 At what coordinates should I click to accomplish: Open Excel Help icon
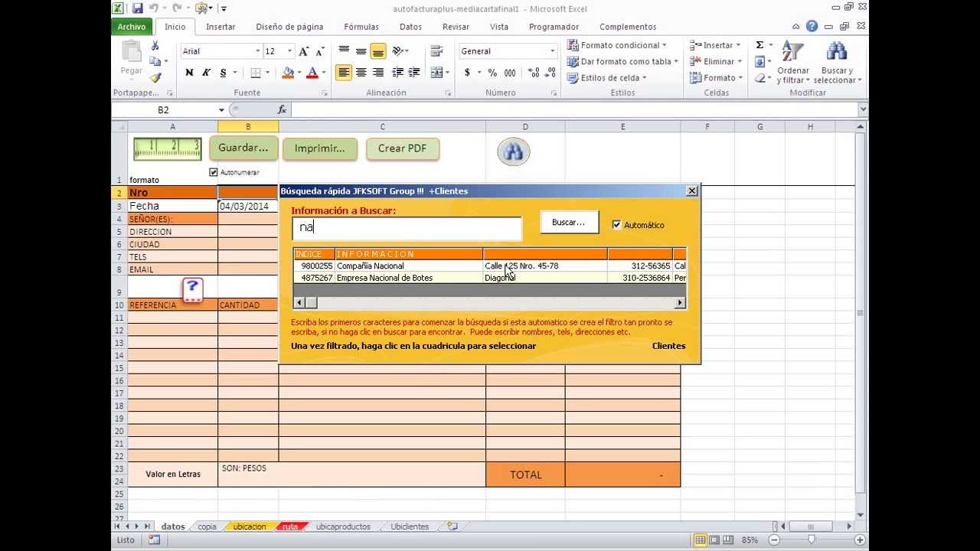tap(812, 27)
